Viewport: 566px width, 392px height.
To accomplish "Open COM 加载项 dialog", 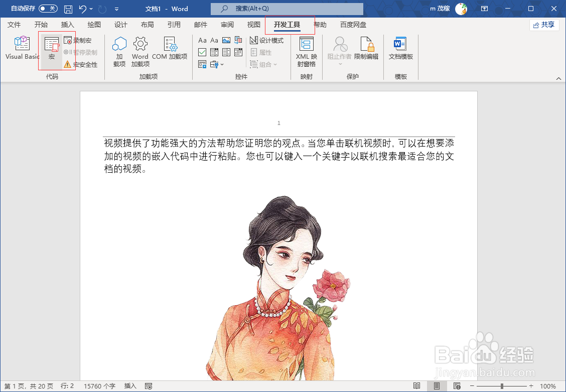I will (x=170, y=48).
